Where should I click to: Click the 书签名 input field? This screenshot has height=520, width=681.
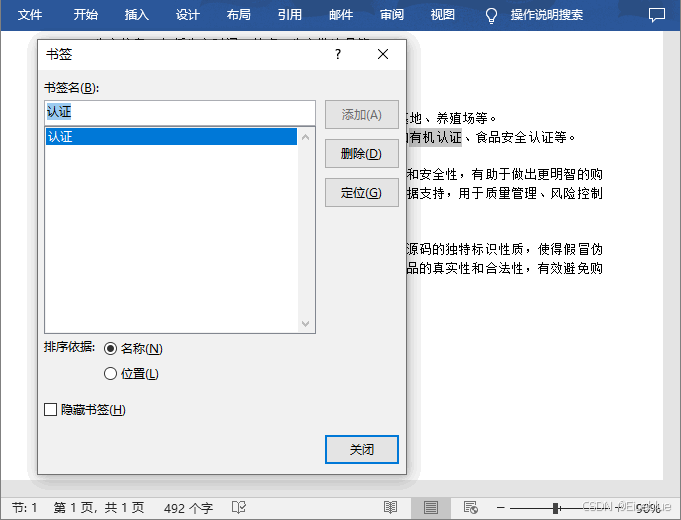pyautogui.click(x=180, y=113)
